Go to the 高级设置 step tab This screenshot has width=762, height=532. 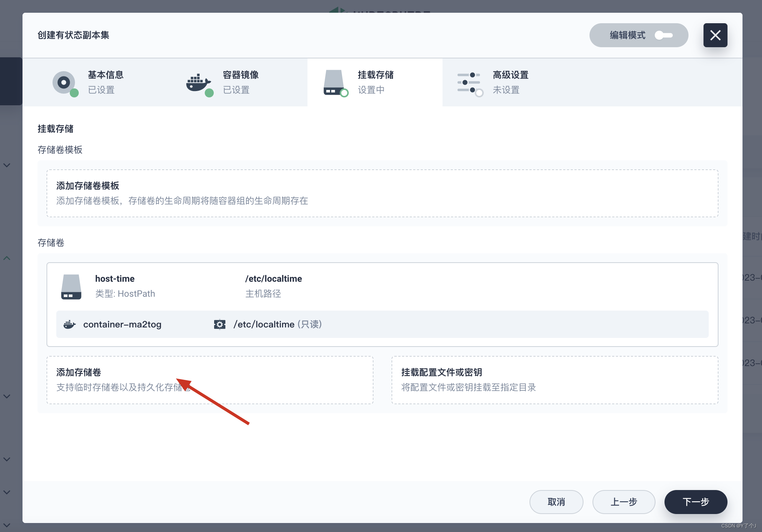[x=510, y=82]
